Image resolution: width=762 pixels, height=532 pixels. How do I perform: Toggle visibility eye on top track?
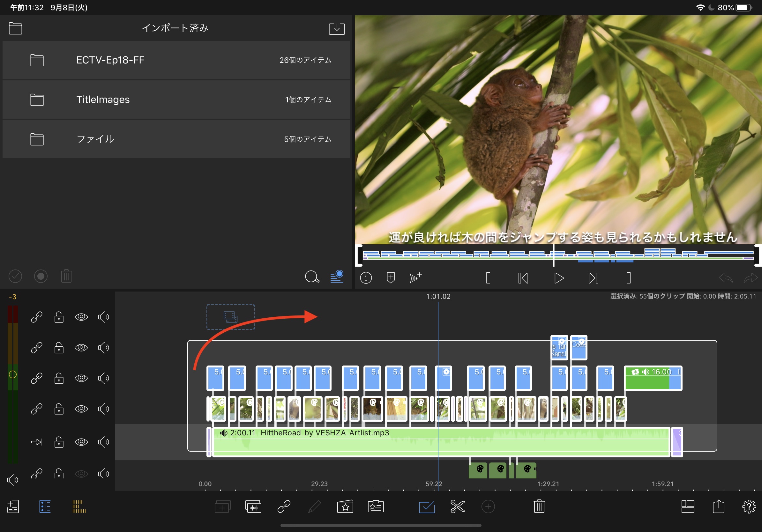(x=81, y=317)
